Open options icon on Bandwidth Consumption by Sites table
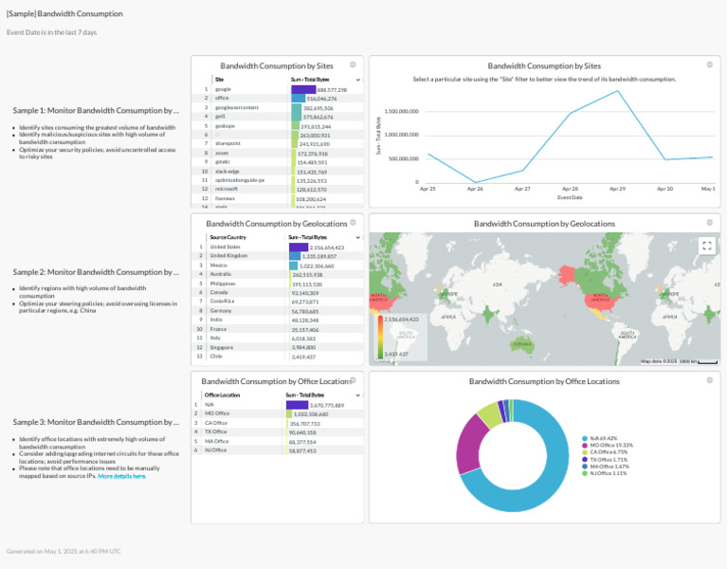 click(353, 64)
